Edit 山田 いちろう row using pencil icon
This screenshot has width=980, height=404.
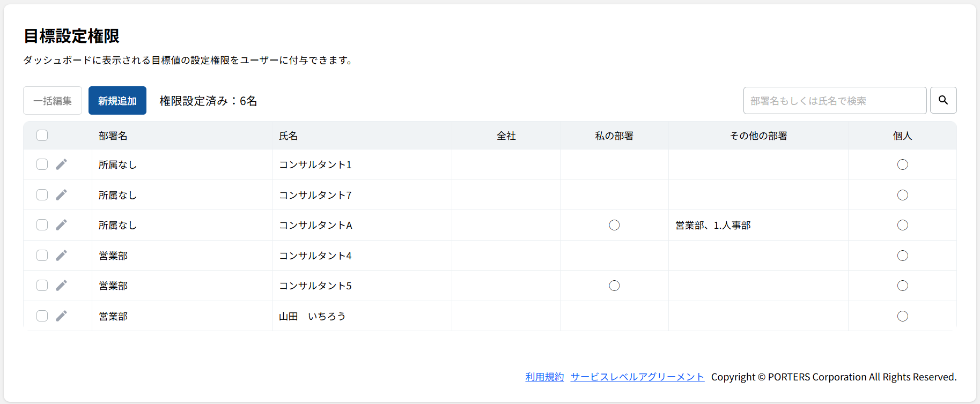pos(62,316)
